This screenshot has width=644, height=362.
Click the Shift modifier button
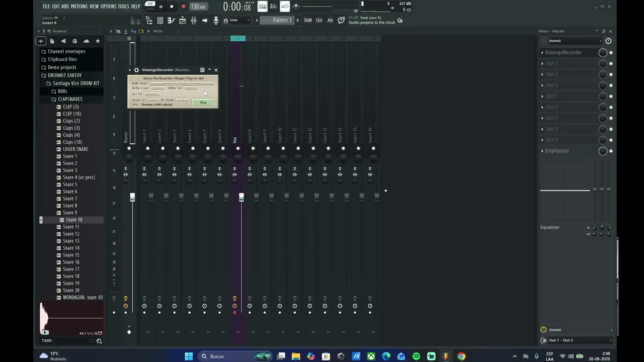pyautogui.click(x=307, y=20)
